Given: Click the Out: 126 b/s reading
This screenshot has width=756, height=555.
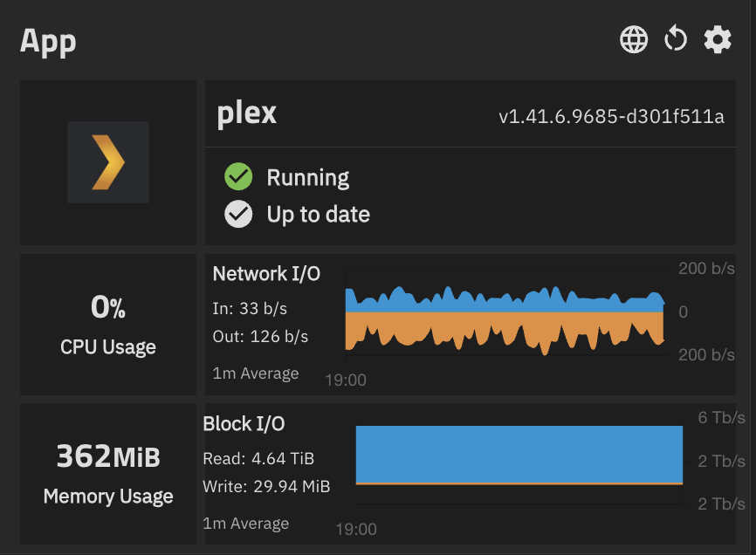Looking at the screenshot, I should 260,336.
